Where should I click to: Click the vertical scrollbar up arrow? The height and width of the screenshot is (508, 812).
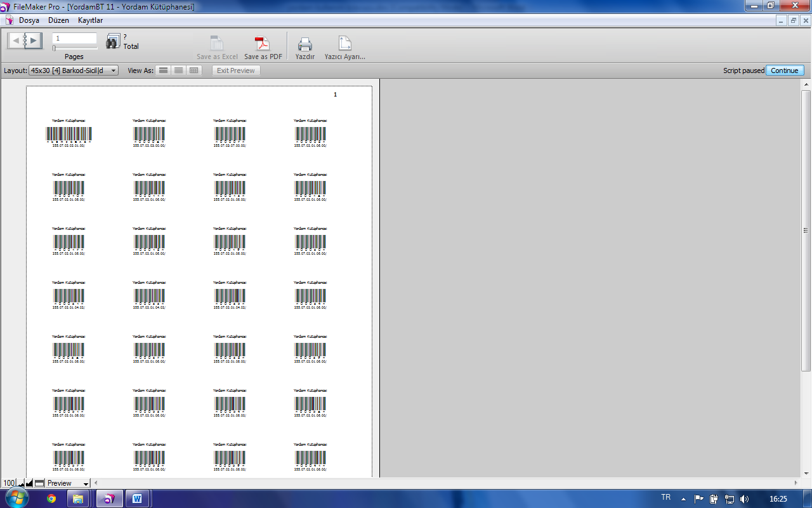coord(806,84)
